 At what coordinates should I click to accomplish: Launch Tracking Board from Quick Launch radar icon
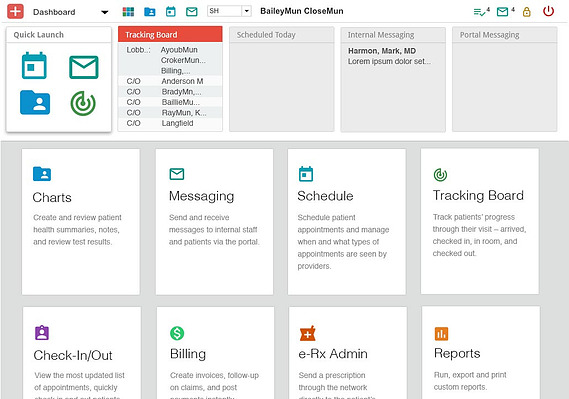[83, 103]
